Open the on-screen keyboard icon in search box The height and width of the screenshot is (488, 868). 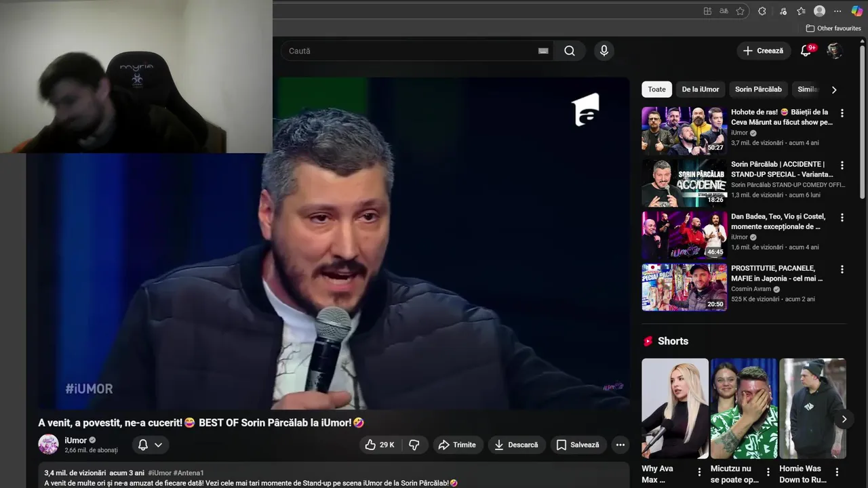[x=543, y=51]
